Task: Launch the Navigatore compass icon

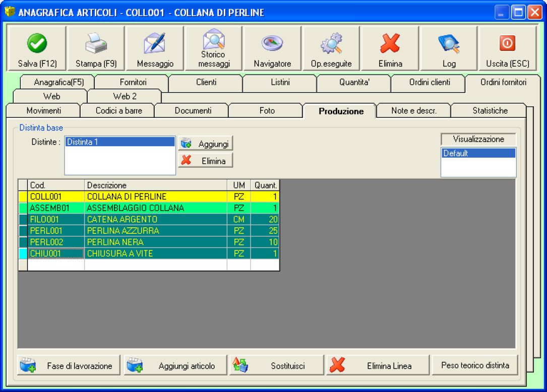Action: (272, 43)
